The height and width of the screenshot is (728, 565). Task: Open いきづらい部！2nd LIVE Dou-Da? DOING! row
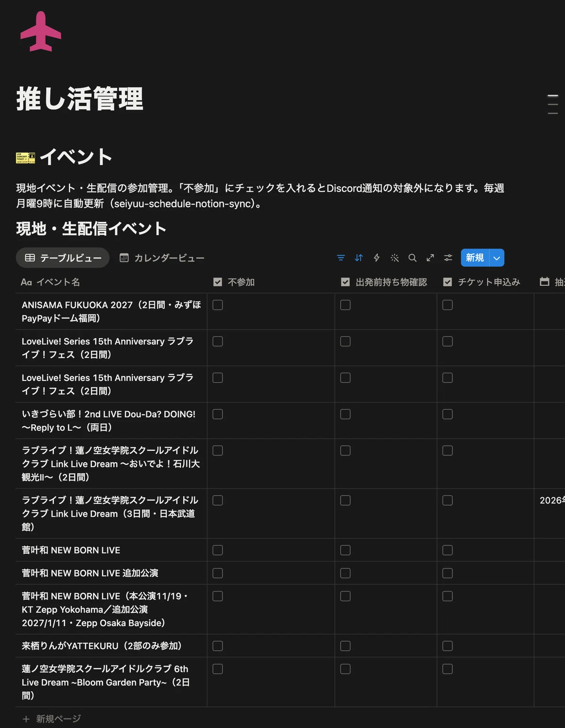108,421
